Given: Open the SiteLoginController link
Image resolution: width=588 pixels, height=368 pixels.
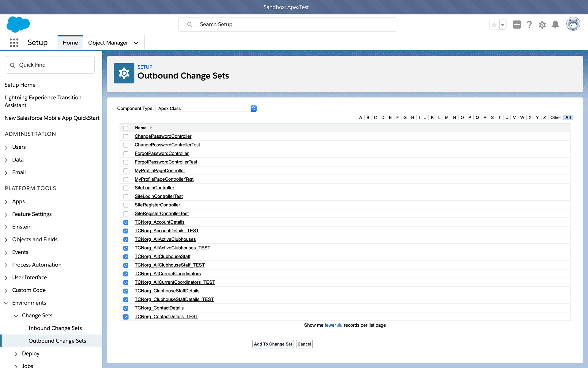Looking at the screenshot, I should tap(154, 188).
